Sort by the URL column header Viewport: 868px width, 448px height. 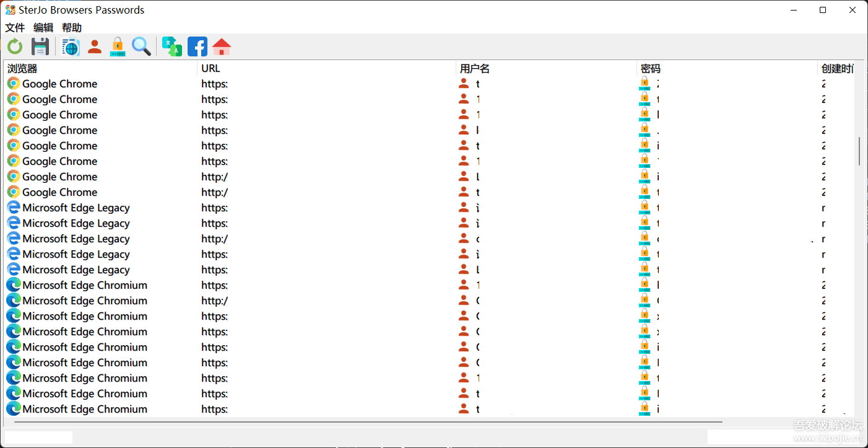coord(328,68)
